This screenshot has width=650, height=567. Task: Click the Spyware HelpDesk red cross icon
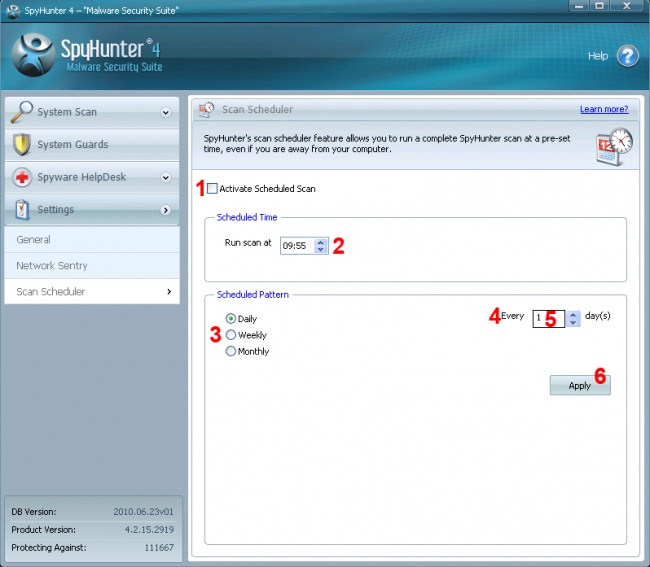click(x=22, y=177)
